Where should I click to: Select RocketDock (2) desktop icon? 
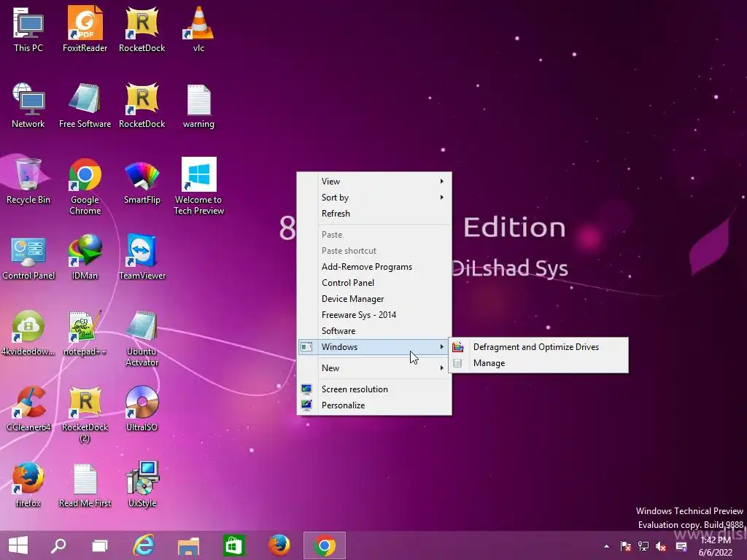pyautogui.click(x=85, y=413)
